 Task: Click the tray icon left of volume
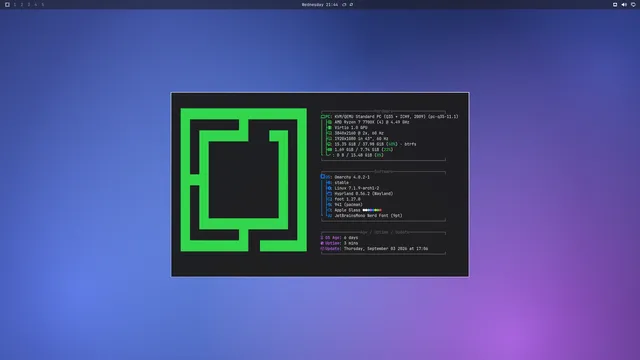coord(615,4)
